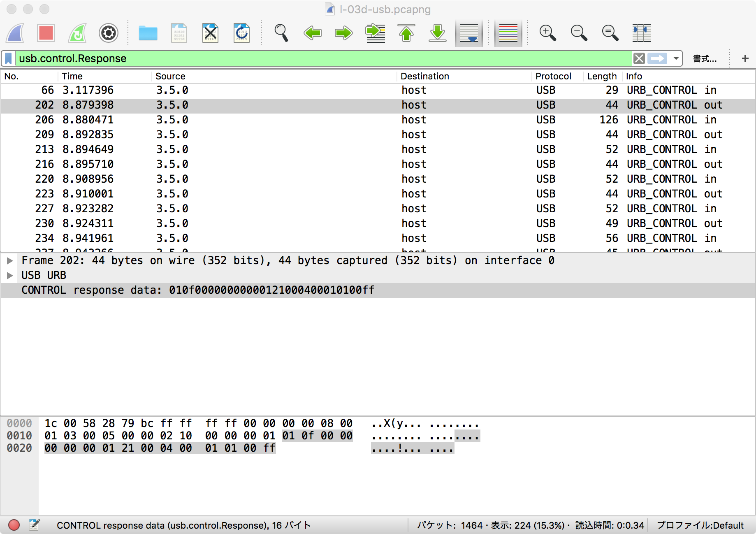Select packet 209 at time 8.892835
Viewport: 756px width, 534px height.
click(378, 135)
